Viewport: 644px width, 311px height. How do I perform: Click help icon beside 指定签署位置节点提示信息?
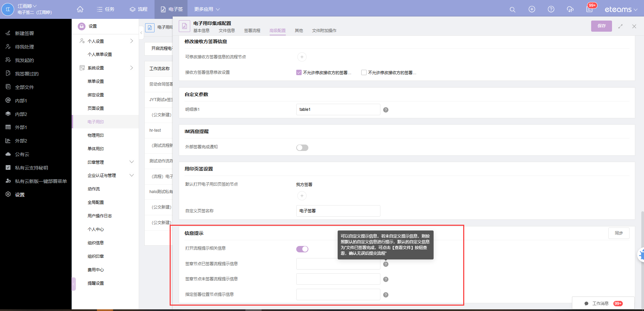point(386,295)
